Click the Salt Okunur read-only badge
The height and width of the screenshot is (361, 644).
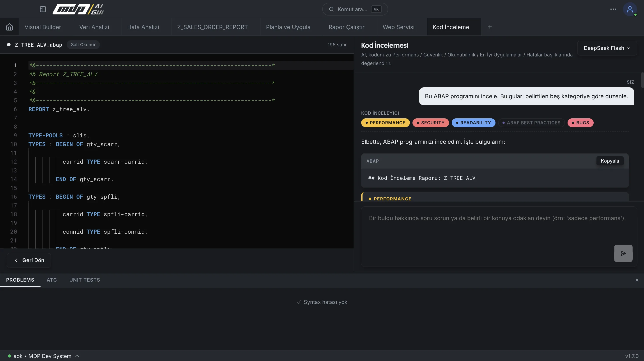83,45
